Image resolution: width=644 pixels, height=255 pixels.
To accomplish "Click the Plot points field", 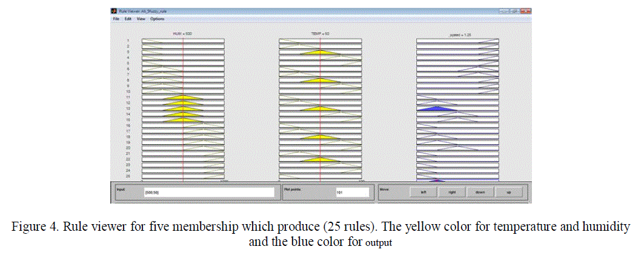I will tap(352, 192).
